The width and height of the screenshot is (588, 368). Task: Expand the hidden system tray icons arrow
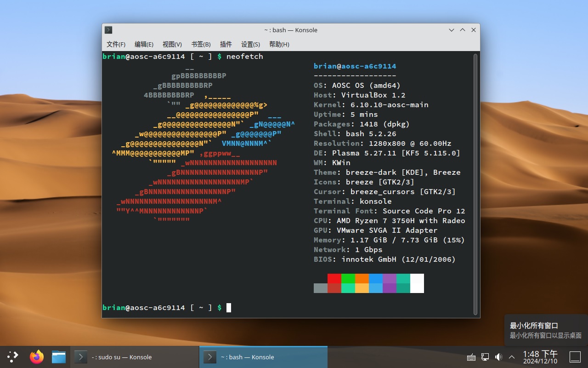(512, 357)
